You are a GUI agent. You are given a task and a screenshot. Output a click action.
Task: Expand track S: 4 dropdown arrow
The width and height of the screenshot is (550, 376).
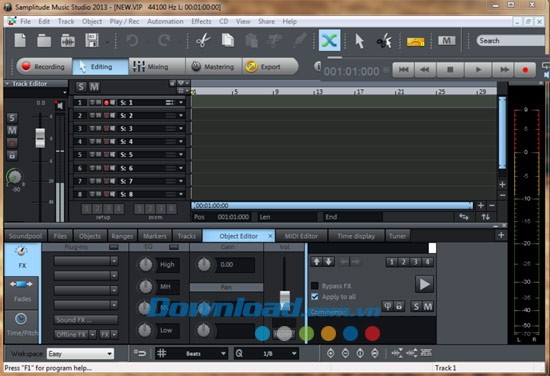tap(181, 142)
